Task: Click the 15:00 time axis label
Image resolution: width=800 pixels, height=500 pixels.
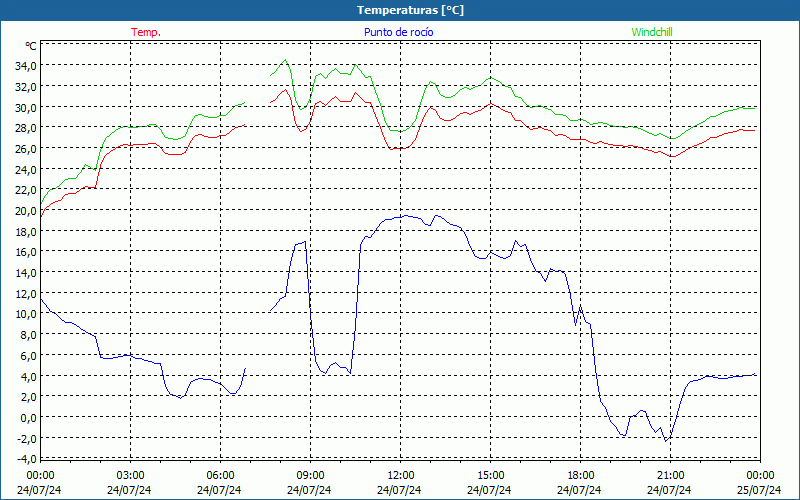Action: 490,476
